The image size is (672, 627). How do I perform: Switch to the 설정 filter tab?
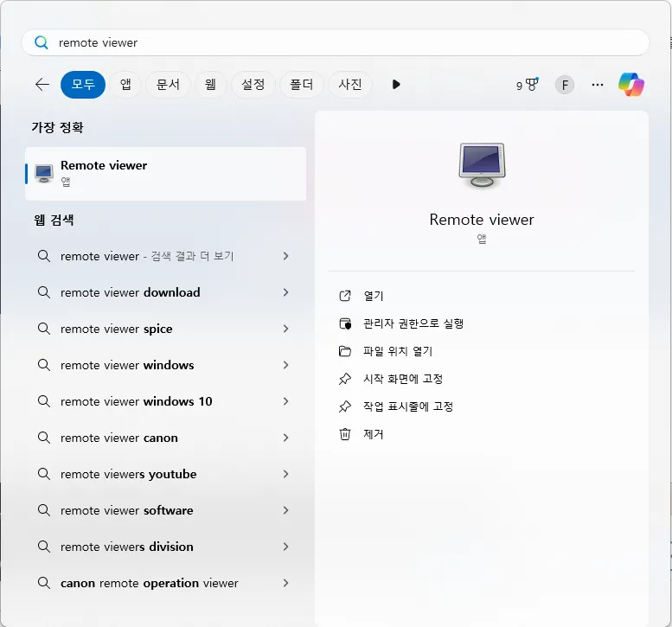(x=253, y=85)
